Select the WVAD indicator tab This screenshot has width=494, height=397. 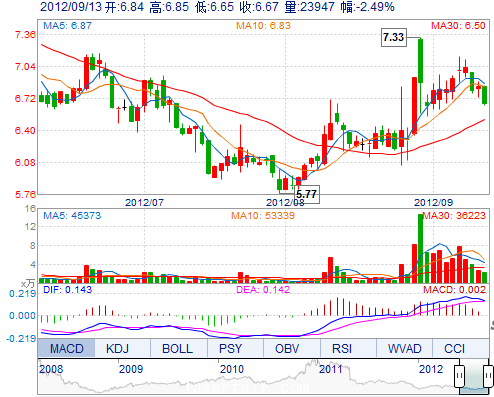click(404, 348)
